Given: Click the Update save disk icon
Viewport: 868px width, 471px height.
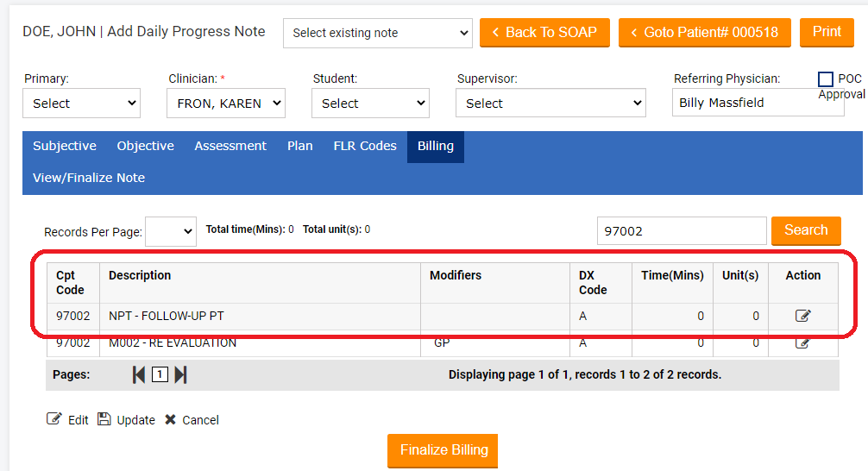Looking at the screenshot, I should point(104,419).
